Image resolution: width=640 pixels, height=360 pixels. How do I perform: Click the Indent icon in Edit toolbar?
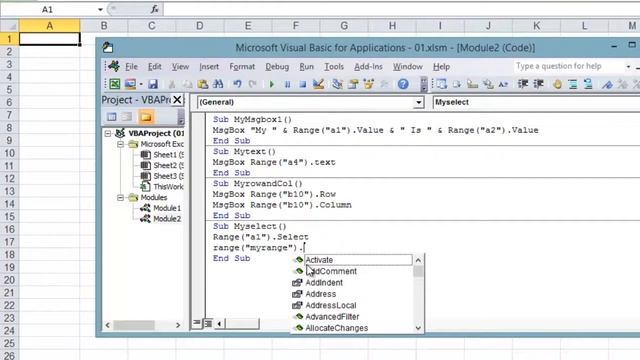[x=523, y=84]
